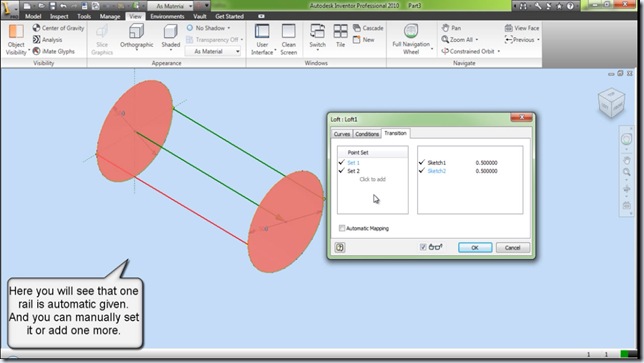Activate Clean Screen mode
The image size is (644, 363).
288,40
